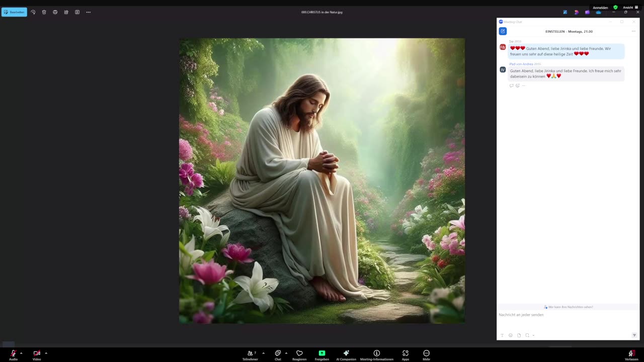Click Andrea's 'Guten Abend' message bubble
This screenshot has width=644, height=362.
click(567, 73)
